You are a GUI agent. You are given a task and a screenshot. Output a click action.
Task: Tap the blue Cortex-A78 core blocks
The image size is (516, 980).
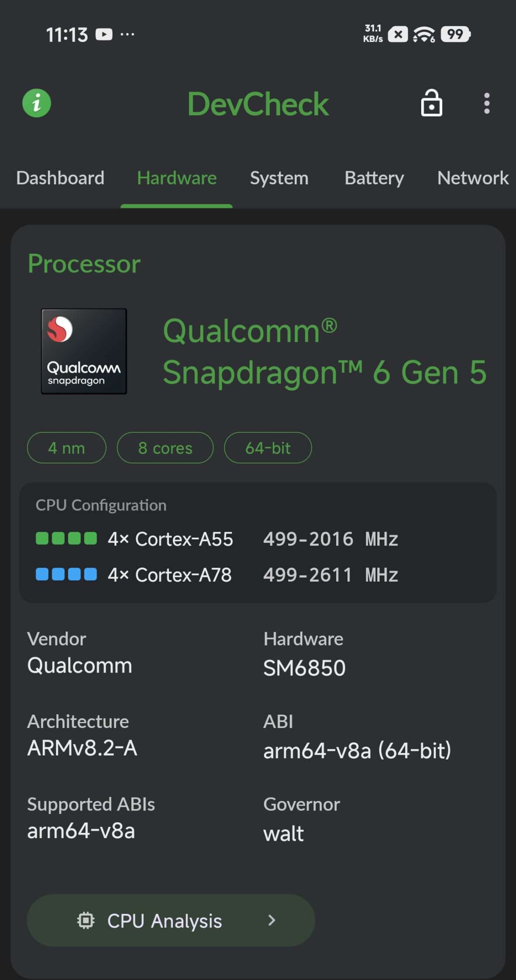[x=66, y=574]
